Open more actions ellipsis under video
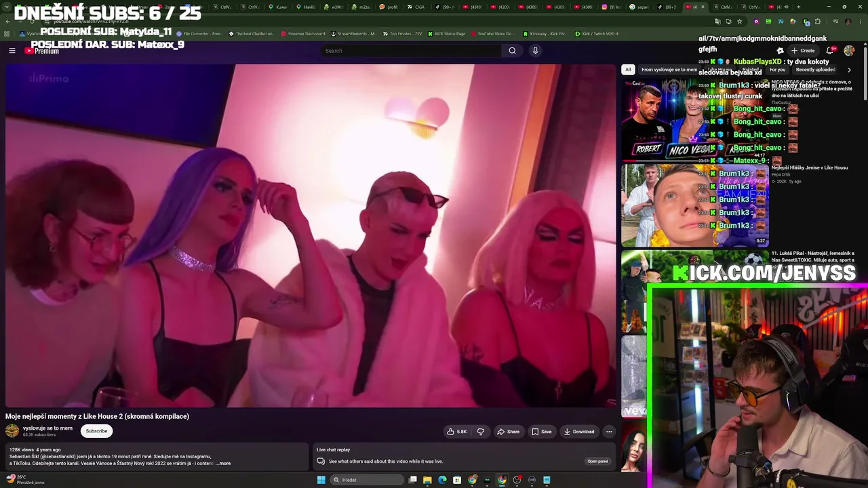 609,432
